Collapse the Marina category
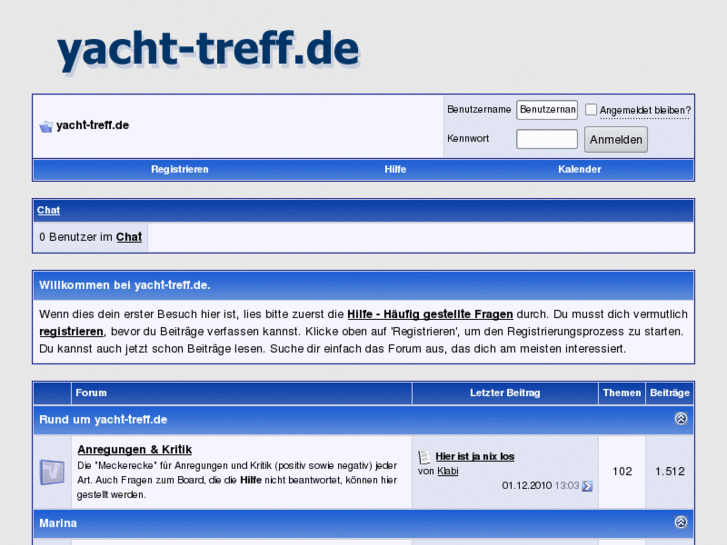Screen dimensions: 727x545 click(x=681, y=522)
